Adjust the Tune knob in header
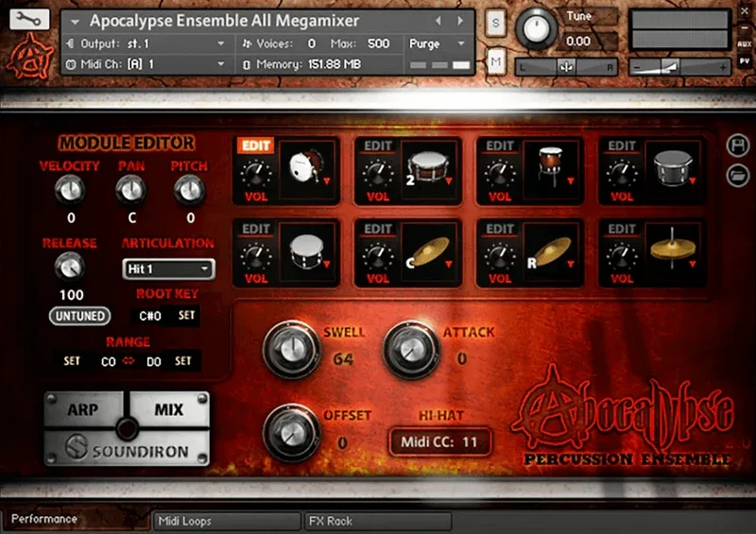This screenshot has width=756, height=534. point(536,28)
